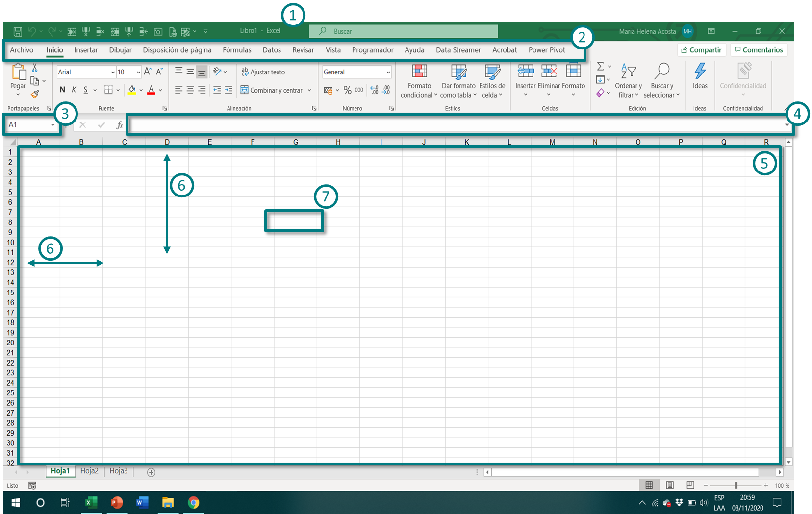812x514 pixels.
Task: Switch to sheet Hoja2
Action: pyautogui.click(x=89, y=471)
